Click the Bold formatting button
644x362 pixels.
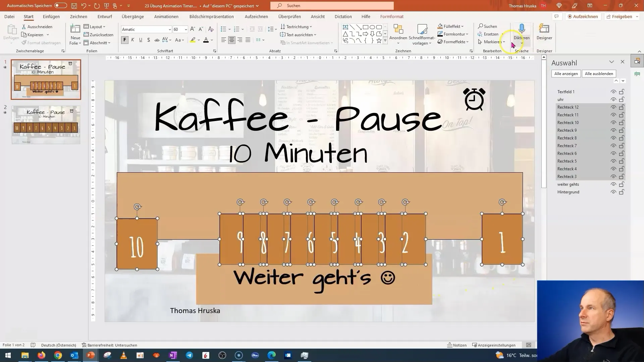point(125,40)
